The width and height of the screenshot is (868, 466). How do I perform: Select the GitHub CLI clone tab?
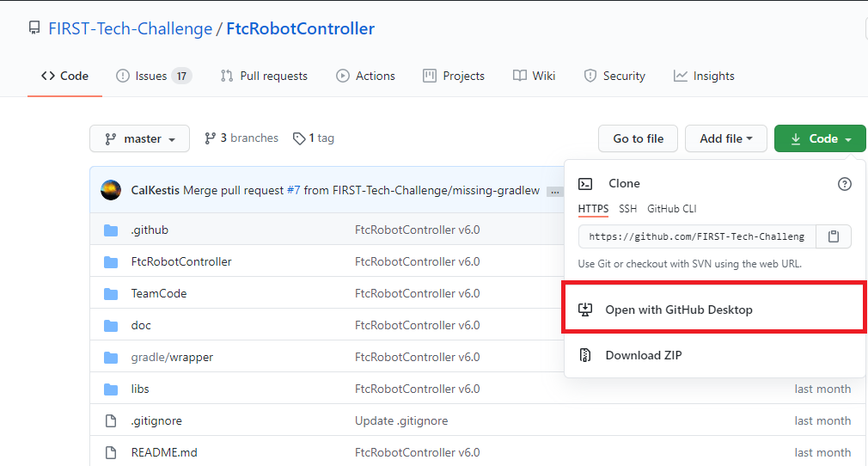tap(671, 209)
